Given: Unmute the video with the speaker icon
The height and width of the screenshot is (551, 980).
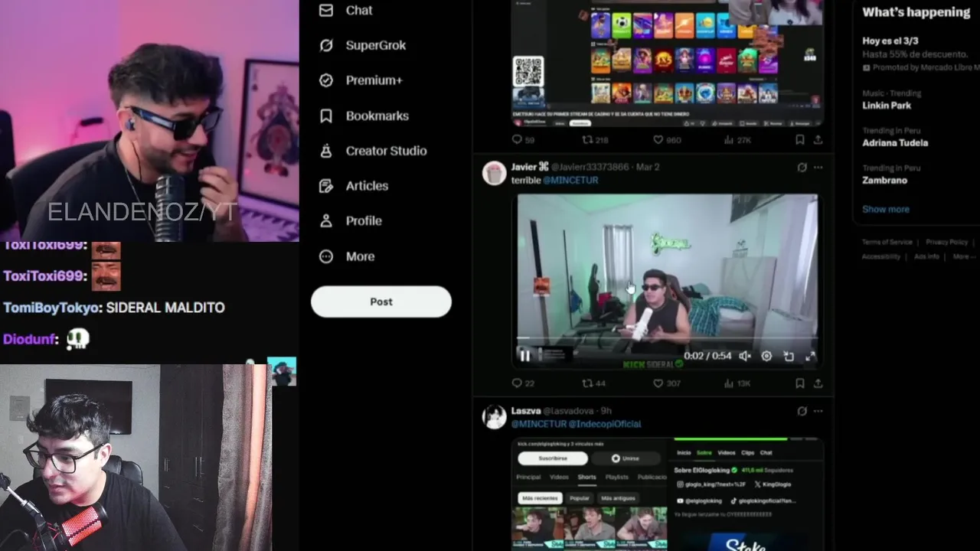Looking at the screenshot, I should (744, 356).
